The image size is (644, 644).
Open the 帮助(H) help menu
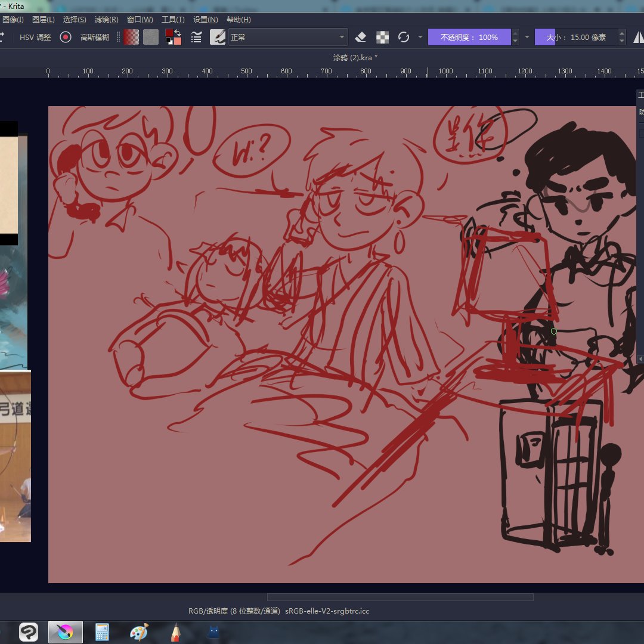tap(239, 19)
